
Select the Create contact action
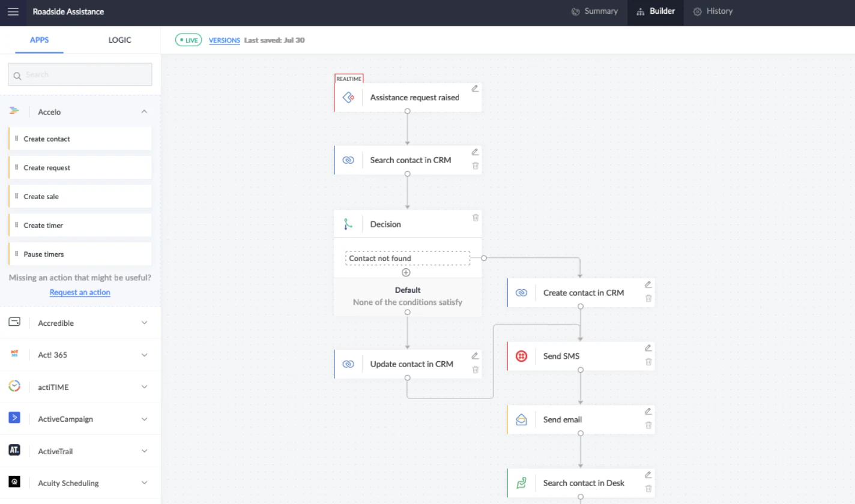80,139
